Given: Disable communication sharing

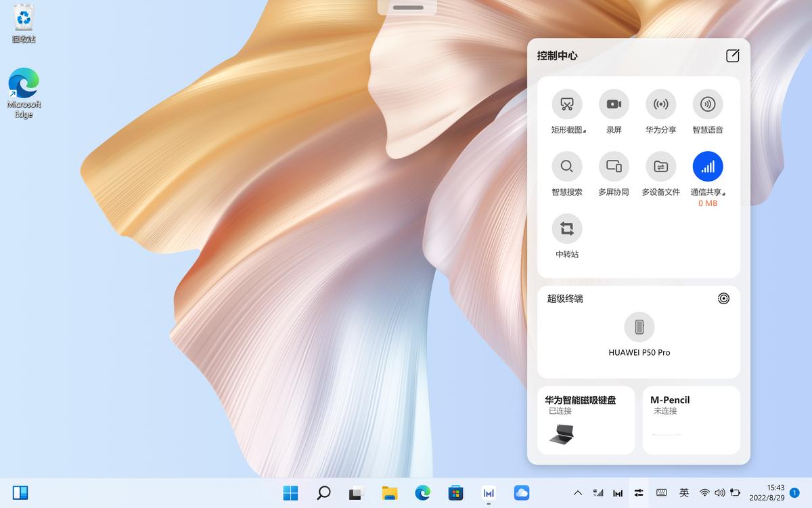Looking at the screenshot, I should point(707,167).
